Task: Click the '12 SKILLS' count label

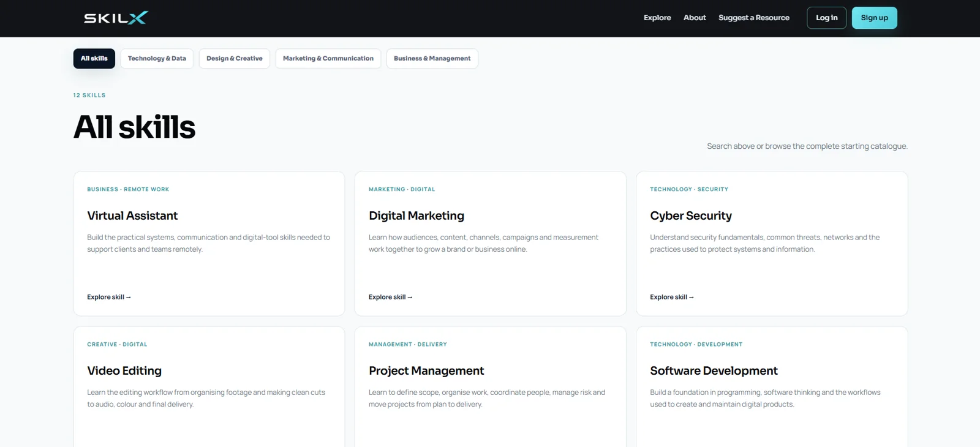Action: 89,95
